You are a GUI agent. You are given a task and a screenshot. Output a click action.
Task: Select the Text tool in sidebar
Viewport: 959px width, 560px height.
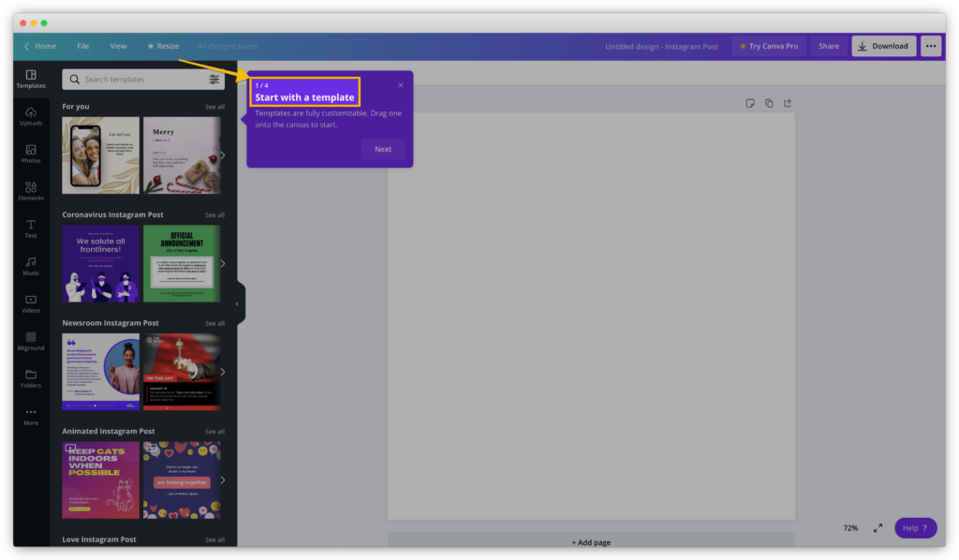coord(31,228)
